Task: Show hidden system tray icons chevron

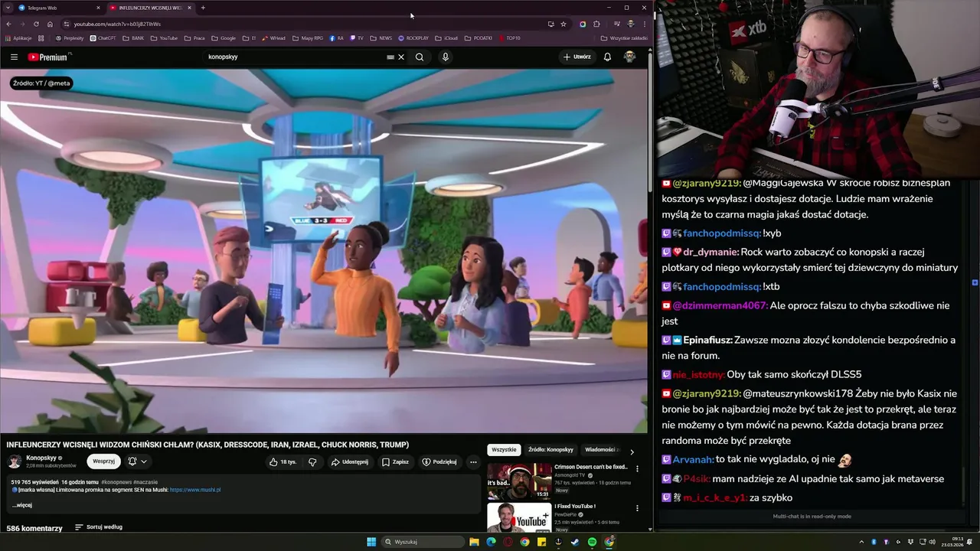Action: 862,542
